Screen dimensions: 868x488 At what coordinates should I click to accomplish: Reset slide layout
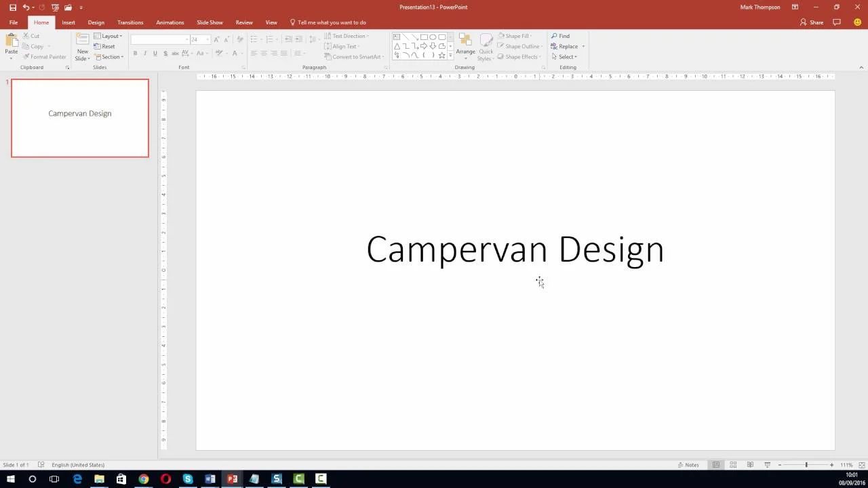click(104, 46)
